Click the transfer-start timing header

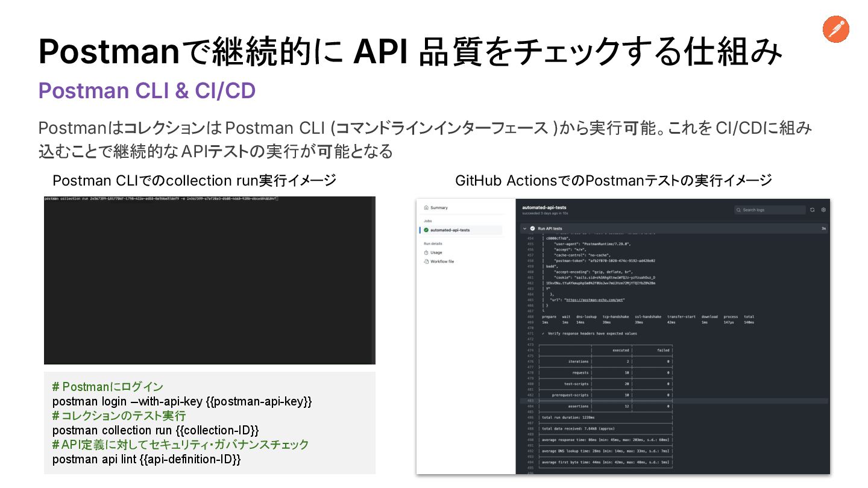point(681,316)
